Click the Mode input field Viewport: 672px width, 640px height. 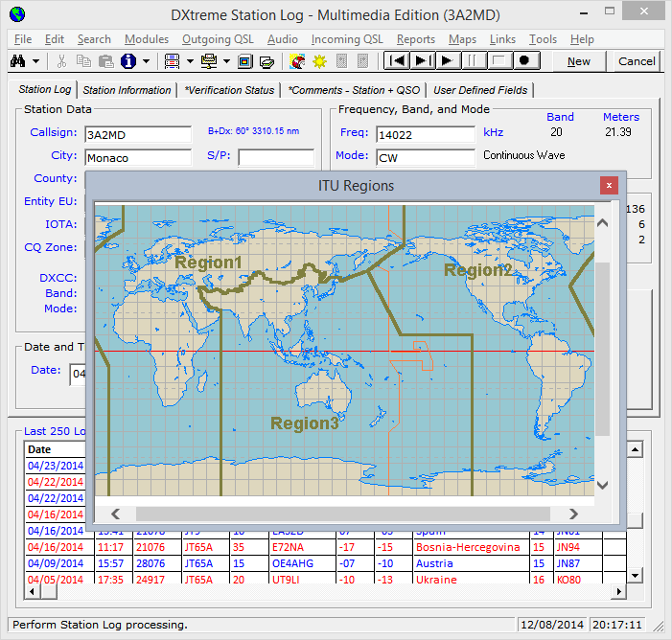[426, 158]
